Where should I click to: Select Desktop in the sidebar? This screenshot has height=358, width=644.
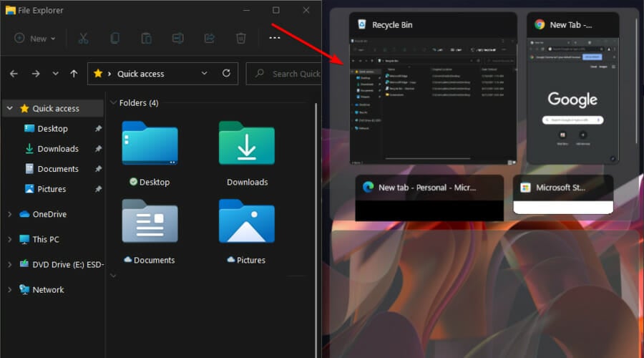[52, 129]
